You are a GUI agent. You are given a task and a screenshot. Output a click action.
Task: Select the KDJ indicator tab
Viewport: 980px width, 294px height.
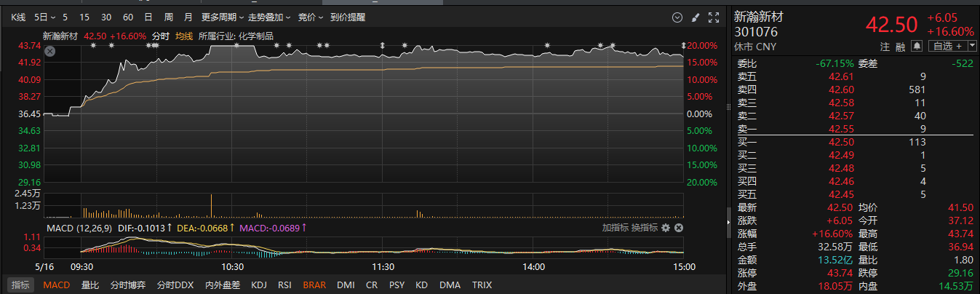260,285
